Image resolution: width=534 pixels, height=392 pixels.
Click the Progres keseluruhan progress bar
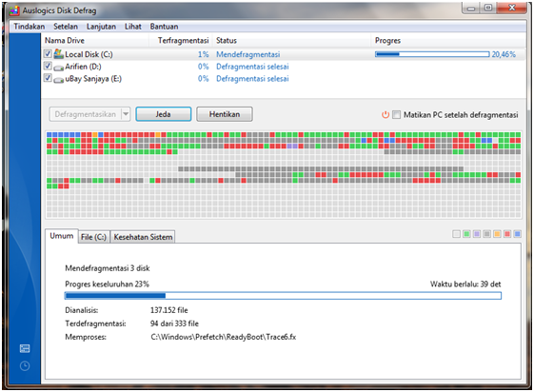(283, 296)
